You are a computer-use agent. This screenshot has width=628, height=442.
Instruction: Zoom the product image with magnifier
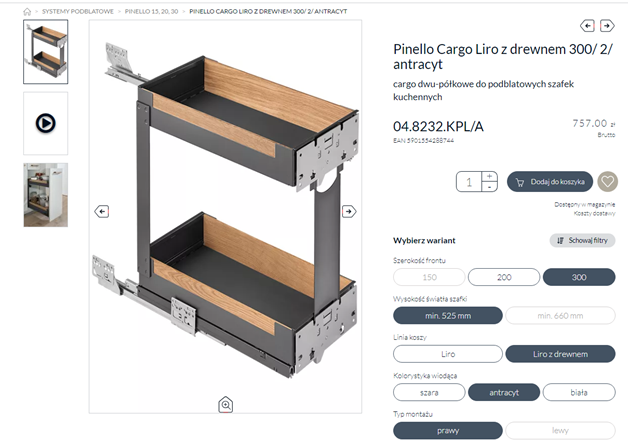[226, 404]
